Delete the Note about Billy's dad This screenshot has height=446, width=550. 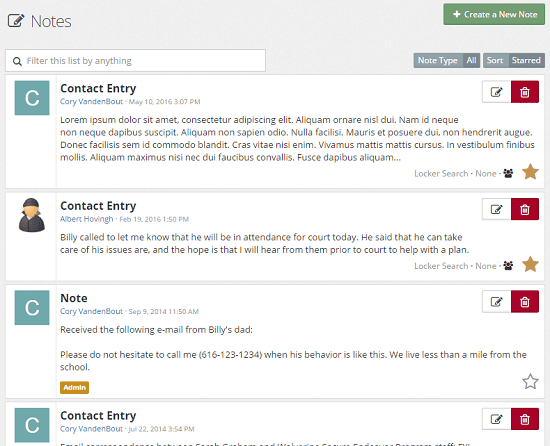(525, 302)
